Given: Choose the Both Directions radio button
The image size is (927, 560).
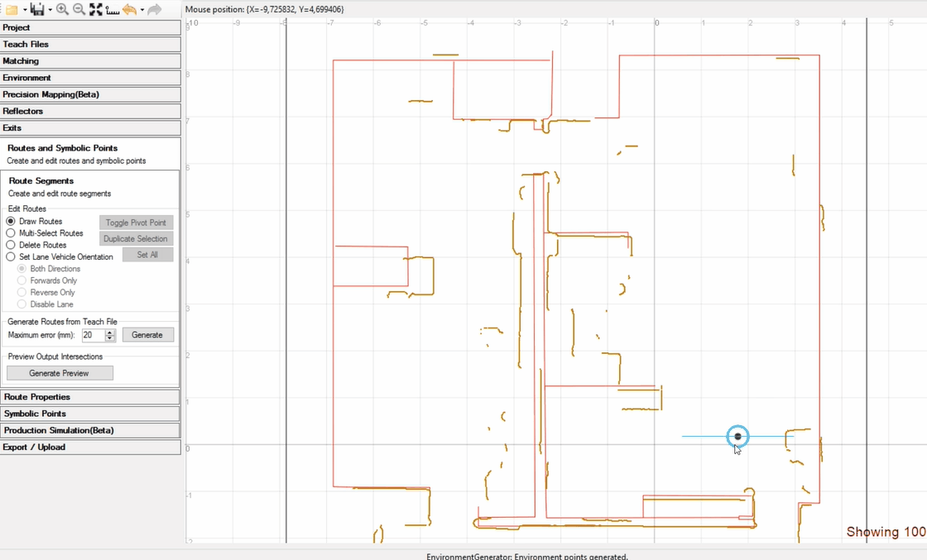Looking at the screenshot, I should coord(22,269).
